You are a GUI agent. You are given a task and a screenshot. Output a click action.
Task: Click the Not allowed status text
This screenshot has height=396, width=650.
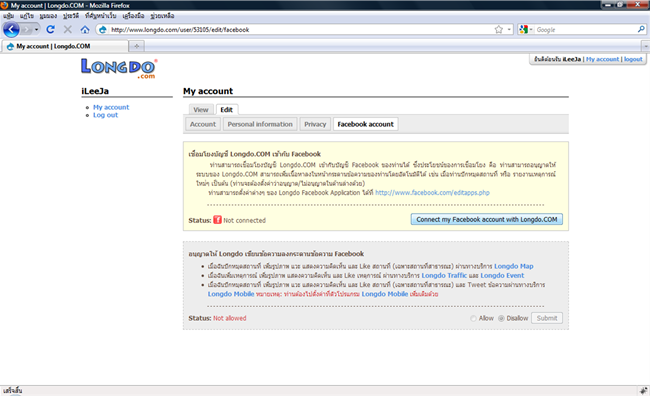[230, 318]
